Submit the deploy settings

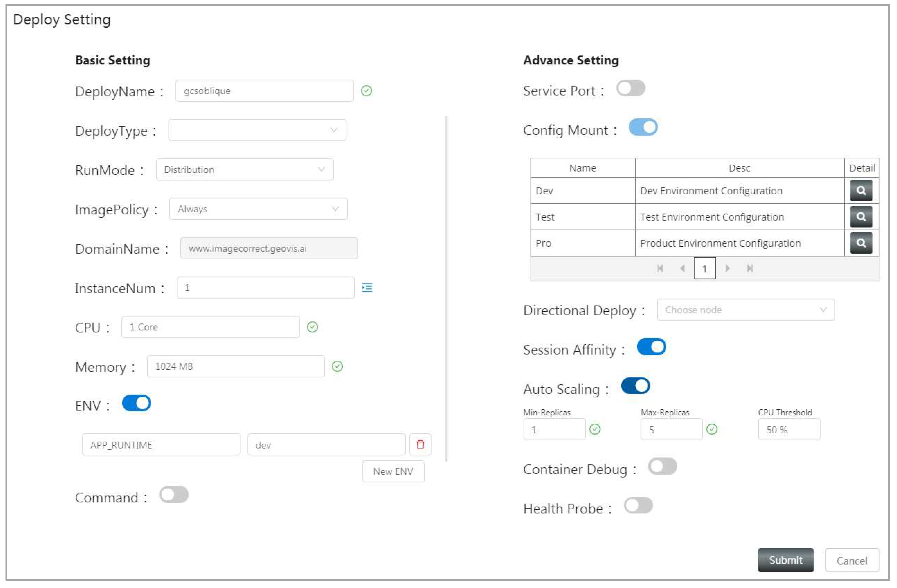pos(786,561)
